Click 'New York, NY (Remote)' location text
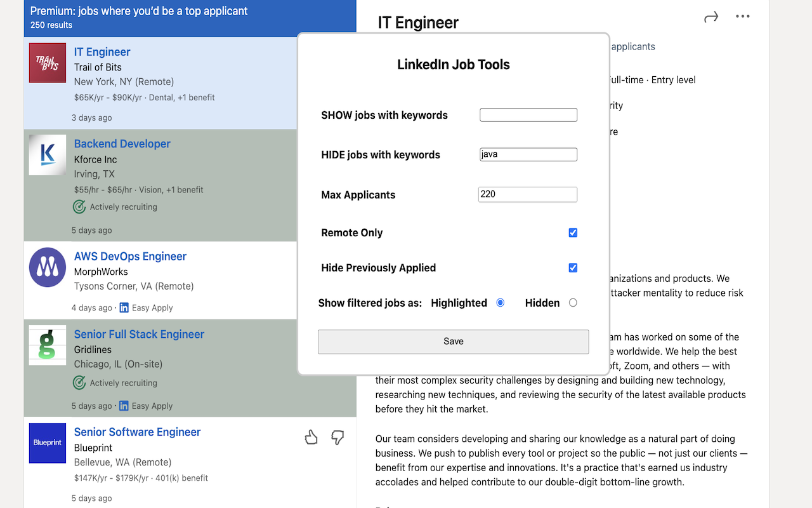This screenshot has width=812, height=508. click(124, 82)
